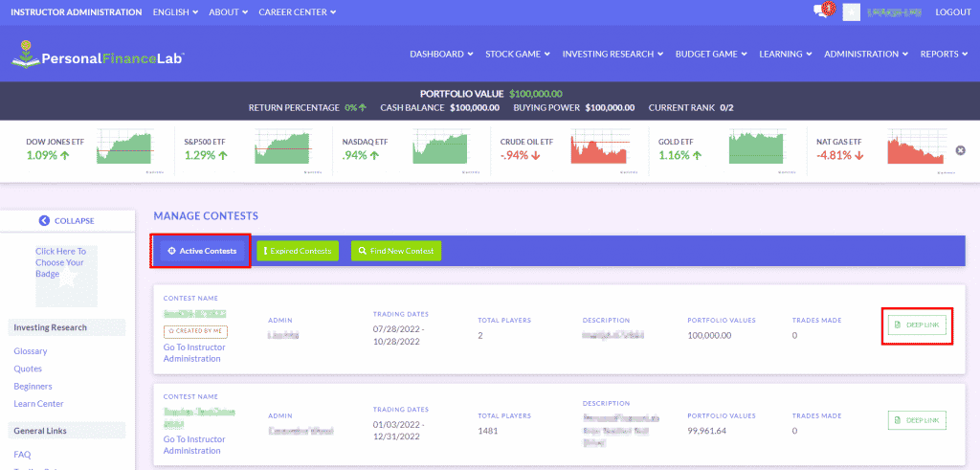
Task: Open the S&P500 ETF chart
Action: [x=283, y=148]
